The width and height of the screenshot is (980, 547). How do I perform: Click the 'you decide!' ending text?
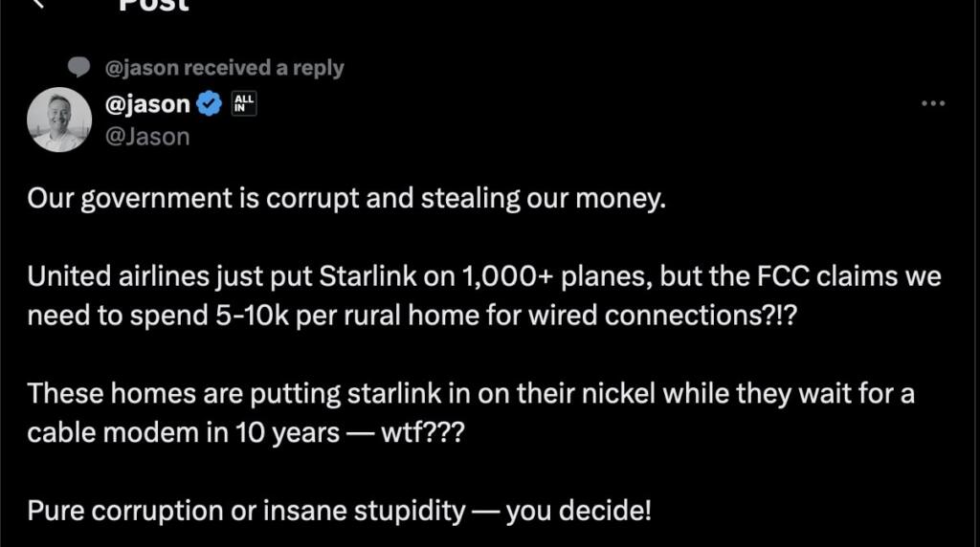(x=578, y=510)
